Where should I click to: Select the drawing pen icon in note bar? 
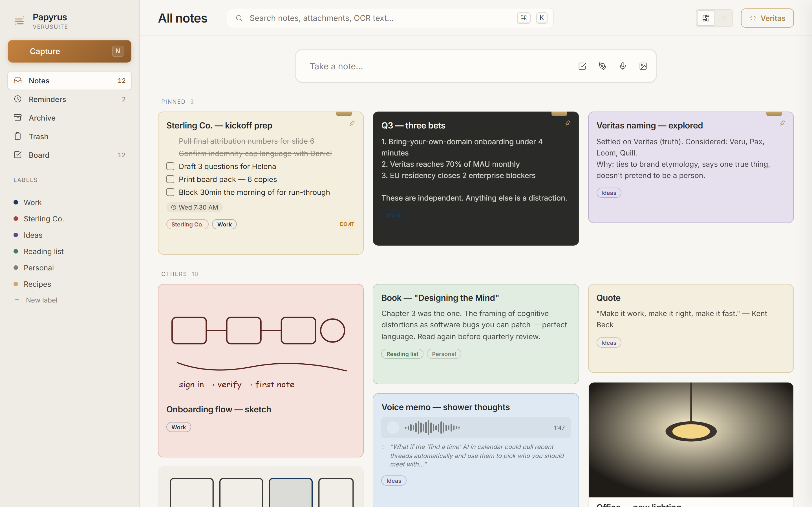(602, 66)
